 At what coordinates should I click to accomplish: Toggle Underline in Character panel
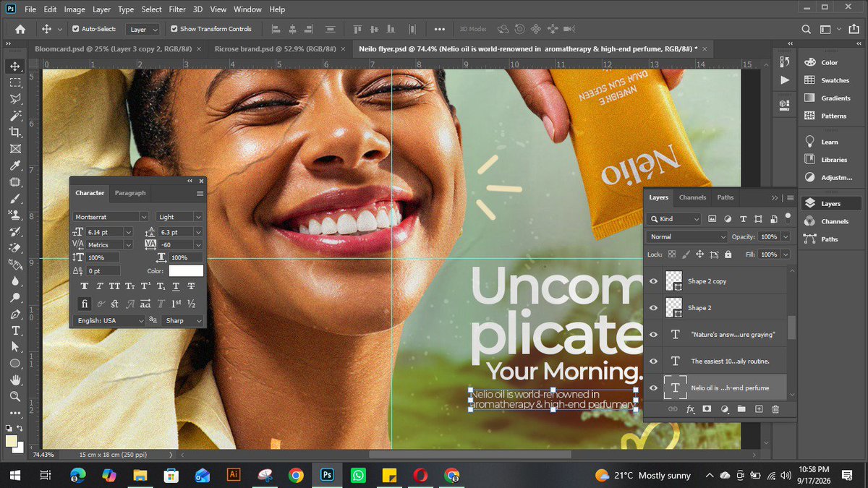pos(176,286)
